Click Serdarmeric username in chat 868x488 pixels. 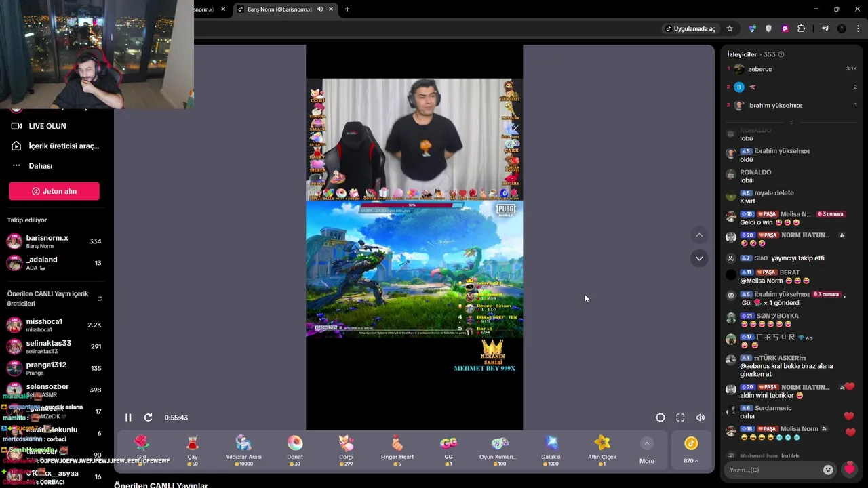click(773, 408)
